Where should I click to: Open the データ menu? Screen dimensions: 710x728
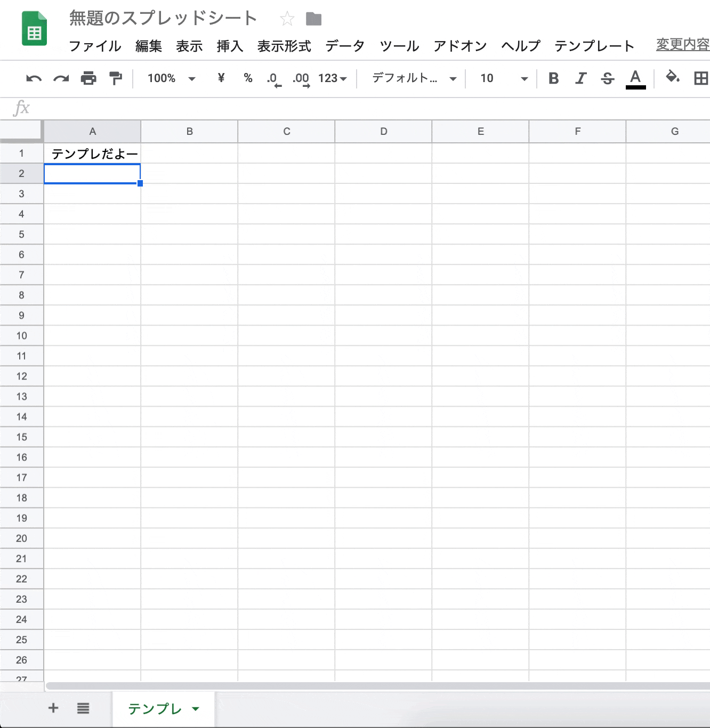344,46
